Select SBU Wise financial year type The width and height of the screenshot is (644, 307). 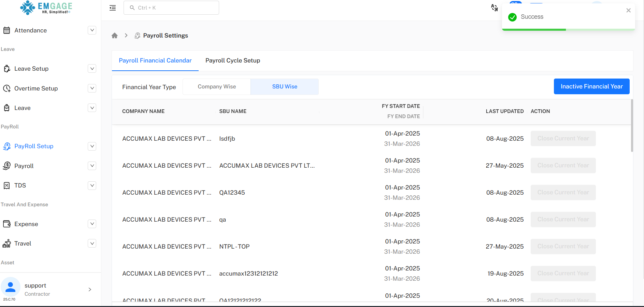(x=285, y=87)
